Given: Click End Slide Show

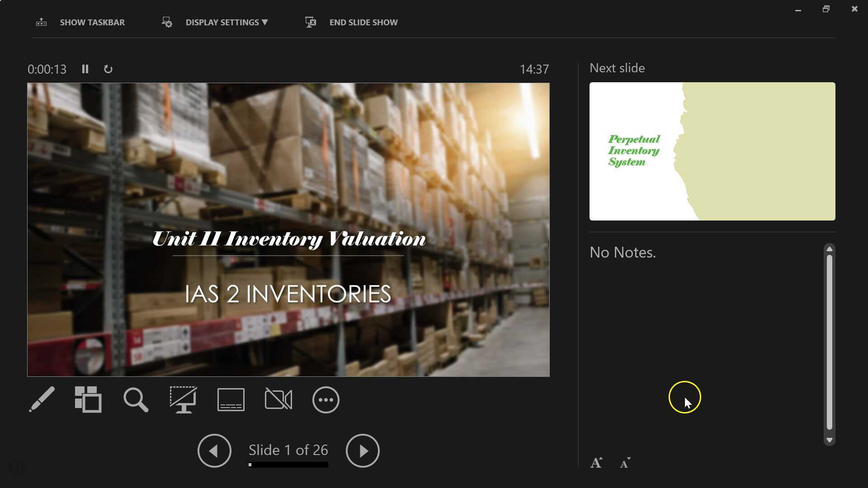Looking at the screenshot, I should click(363, 22).
